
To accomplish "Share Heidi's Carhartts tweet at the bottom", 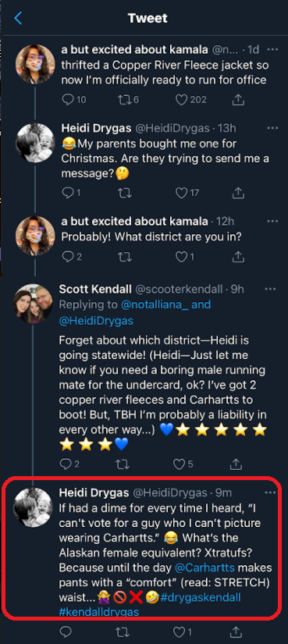I will [x=236, y=632].
